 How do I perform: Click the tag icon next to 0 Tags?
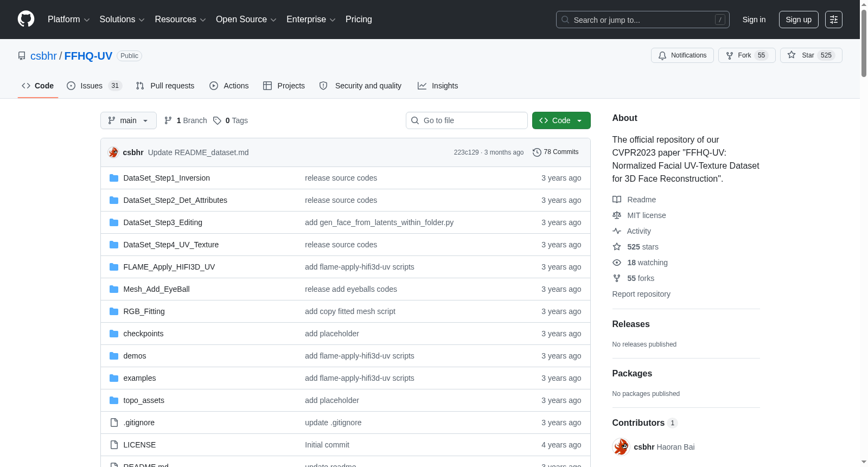point(217,120)
